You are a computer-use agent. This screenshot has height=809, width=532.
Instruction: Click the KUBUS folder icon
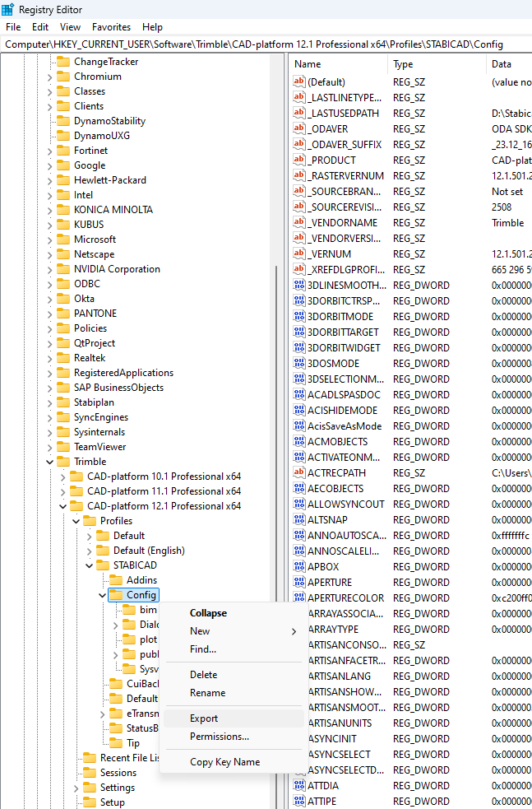63,225
